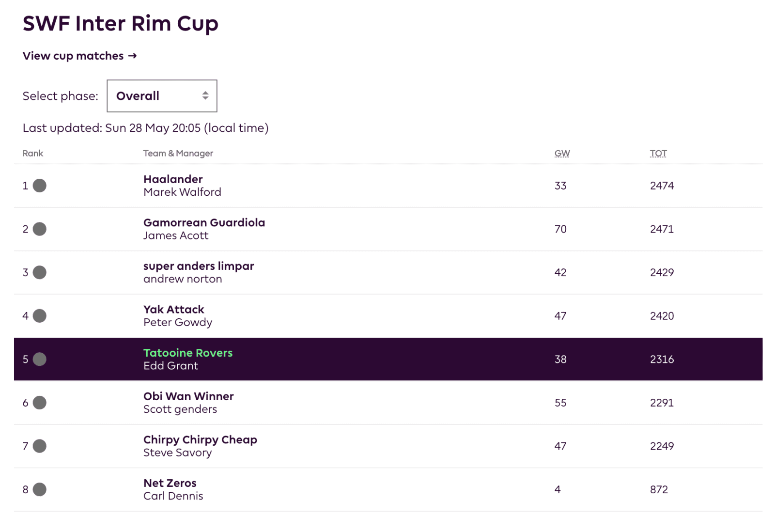Screen dimensions: 775x532
Task: Click the rank indicator dot for super anders limpar
Action: click(40, 272)
